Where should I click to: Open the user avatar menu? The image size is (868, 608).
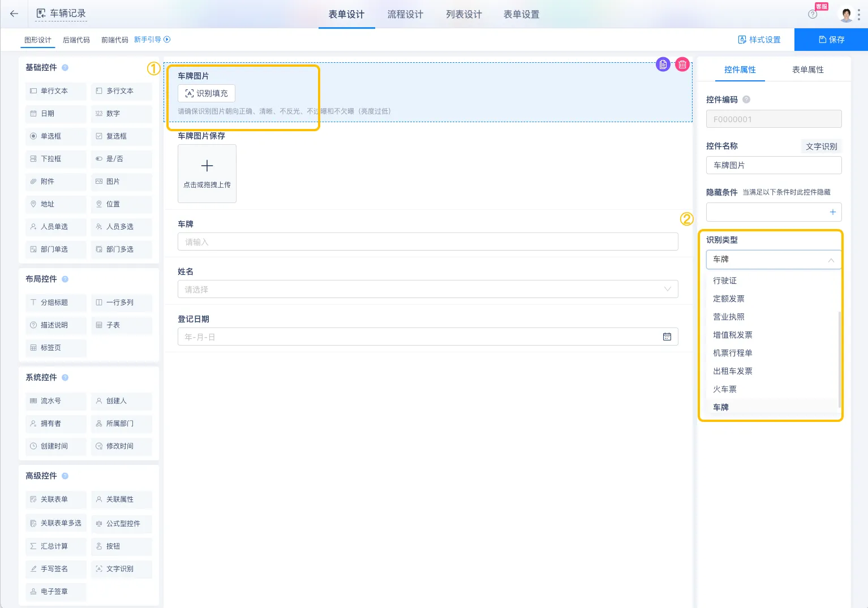(x=846, y=15)
